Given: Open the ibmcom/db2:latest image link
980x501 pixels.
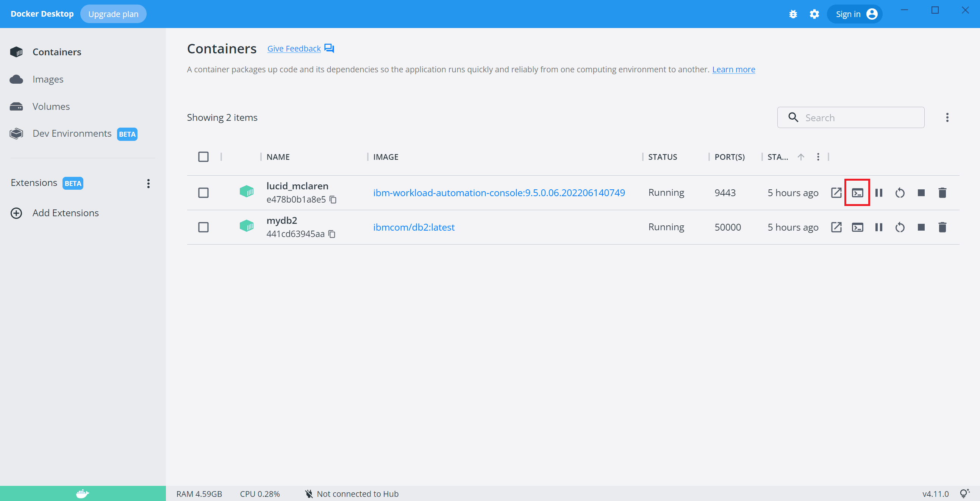Looking at the screenshot, I should pos(414,227).
